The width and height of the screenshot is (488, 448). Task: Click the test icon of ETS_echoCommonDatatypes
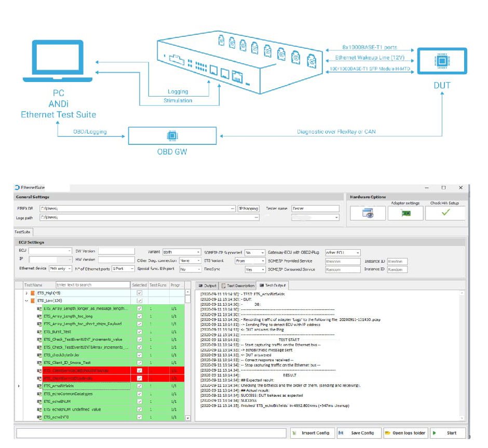(x=39, y=394)
